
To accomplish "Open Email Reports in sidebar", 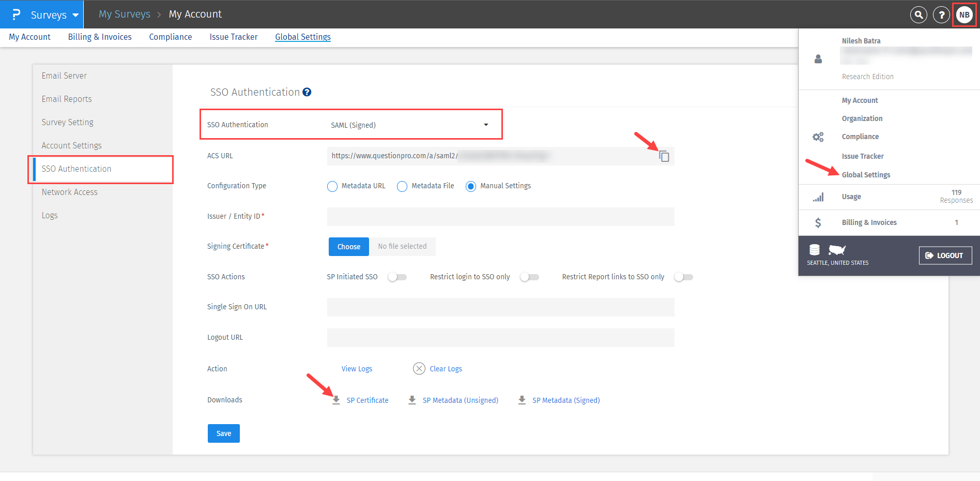I will [67, 99].
